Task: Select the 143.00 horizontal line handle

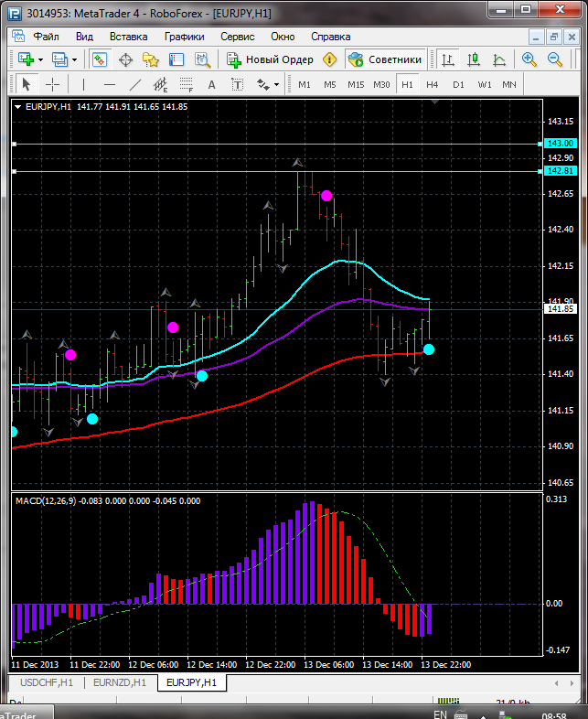Action: click(15, 144)
